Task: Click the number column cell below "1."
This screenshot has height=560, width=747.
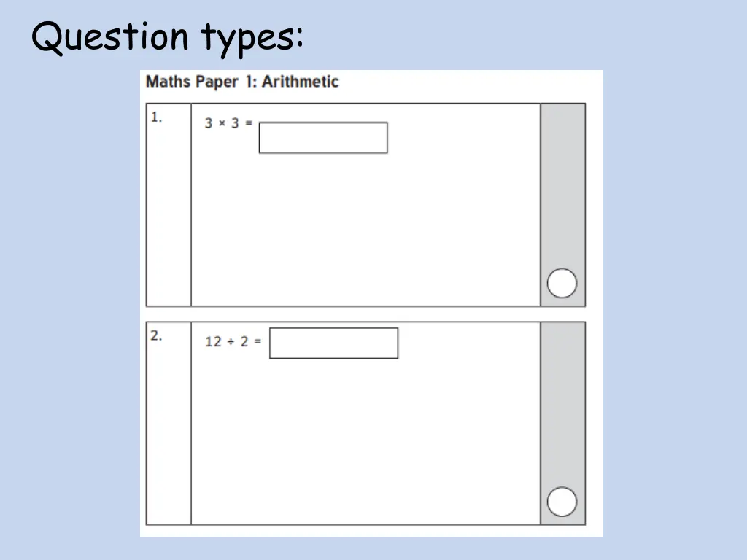Action: point(169,219)
